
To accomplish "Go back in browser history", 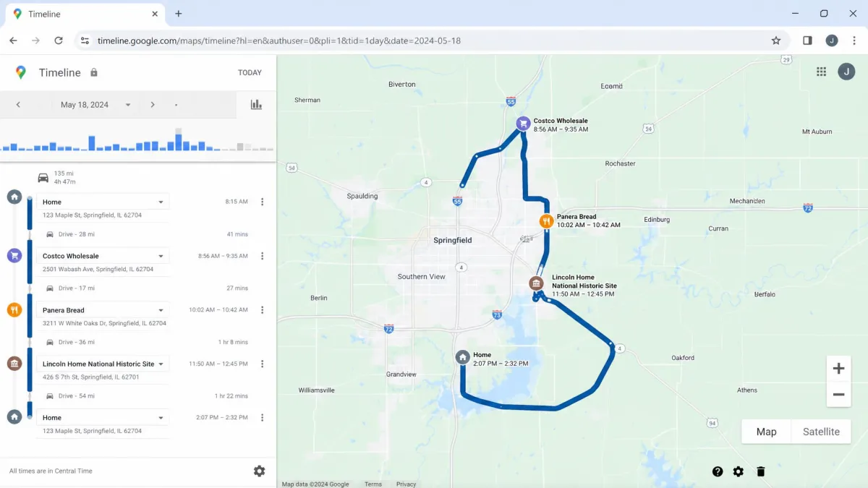I will click(x=13, y=40).
